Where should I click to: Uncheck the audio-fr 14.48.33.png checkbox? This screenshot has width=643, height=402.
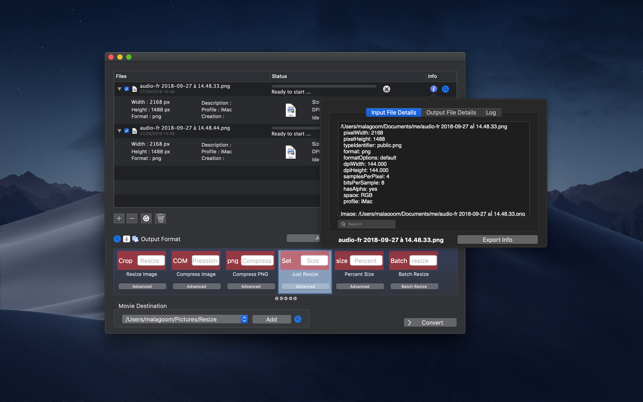(x=127, y=89)
